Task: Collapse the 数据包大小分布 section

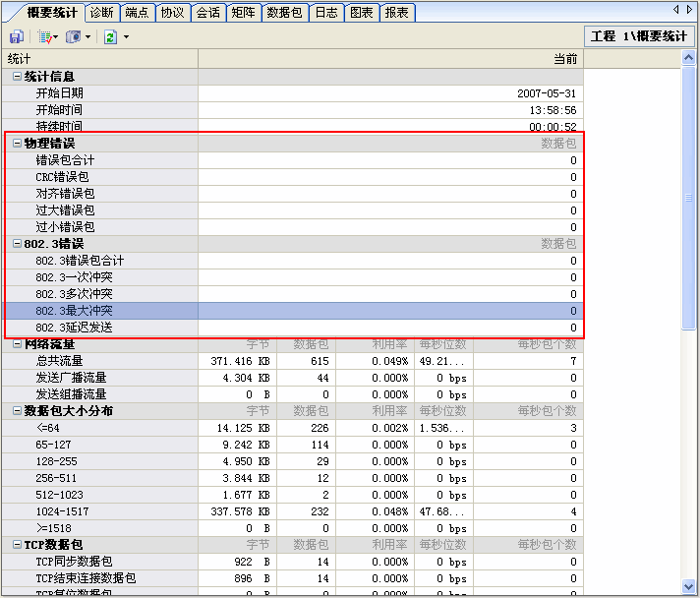Action: pos(17,411)
